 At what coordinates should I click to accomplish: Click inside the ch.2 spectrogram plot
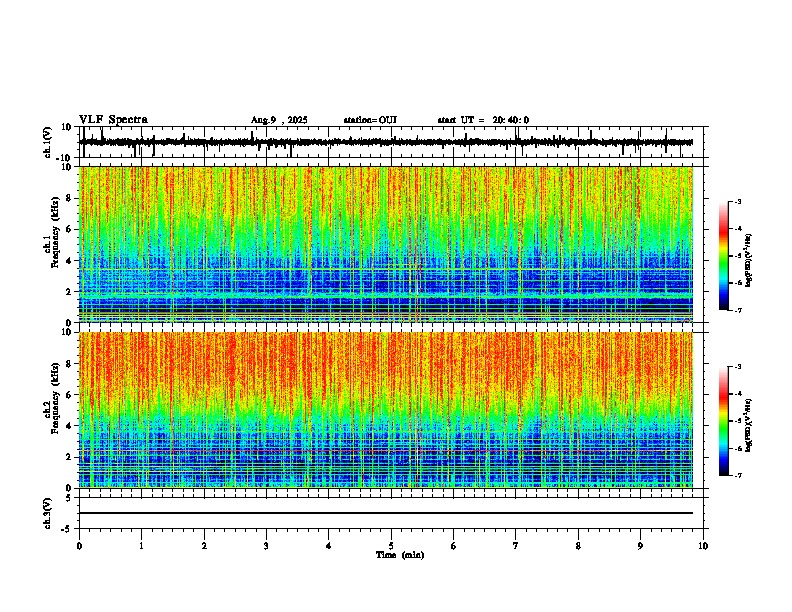click(386, 410)
